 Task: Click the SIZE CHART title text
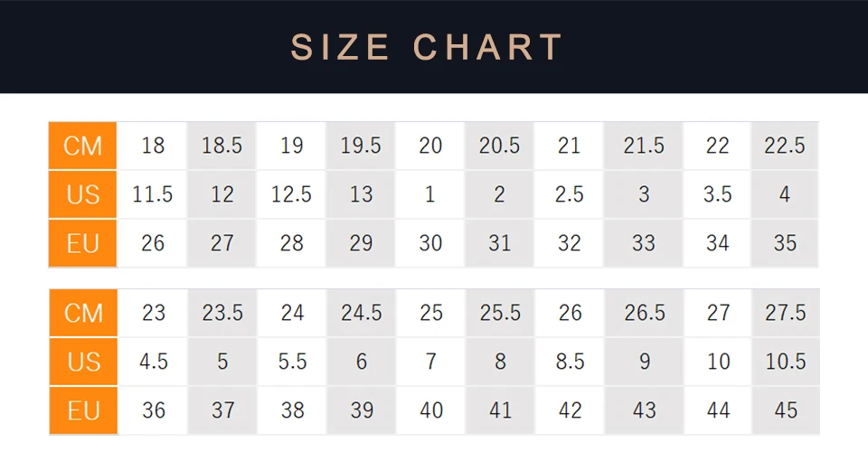427,47
